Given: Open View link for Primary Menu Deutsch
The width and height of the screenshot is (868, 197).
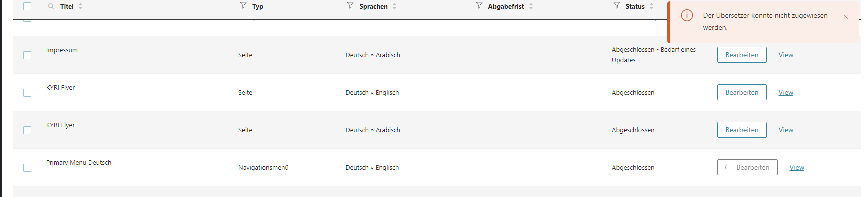Looking at the screenshot, I should (x=797, y=167).
